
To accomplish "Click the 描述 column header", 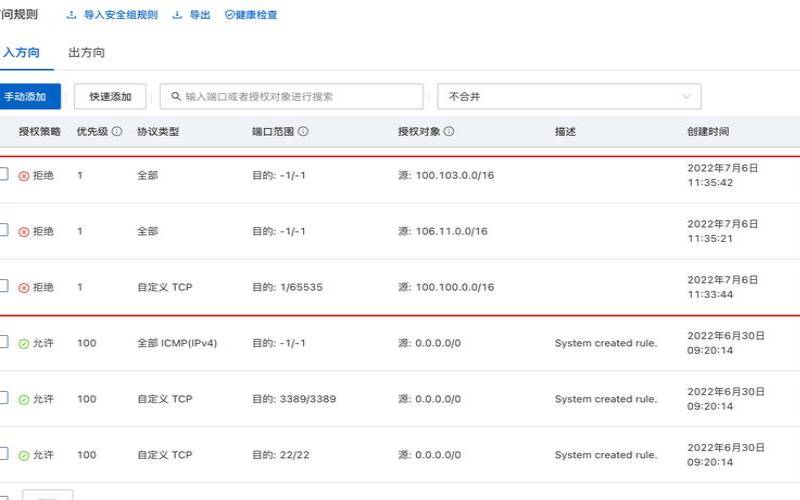I will click(x=565, y=132).
